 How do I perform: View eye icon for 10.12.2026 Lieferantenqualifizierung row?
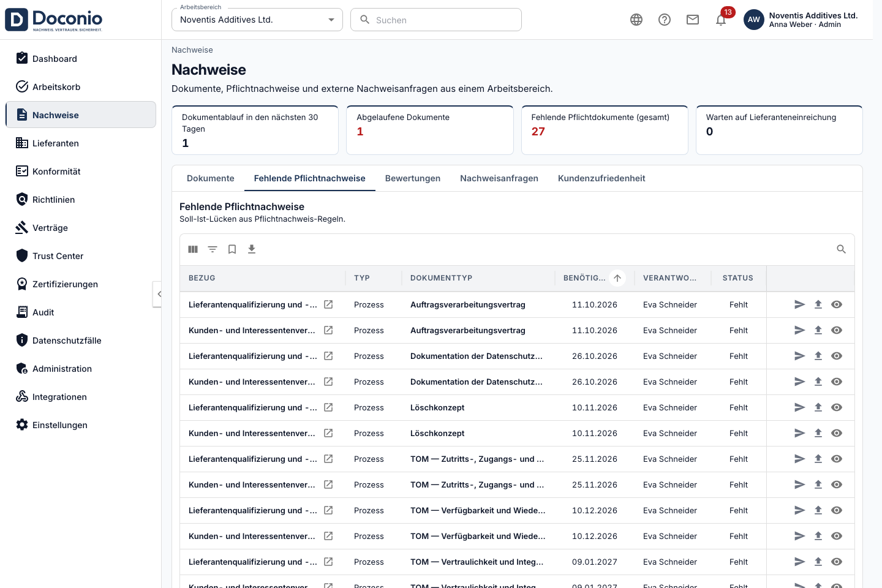tap(837, 510)
